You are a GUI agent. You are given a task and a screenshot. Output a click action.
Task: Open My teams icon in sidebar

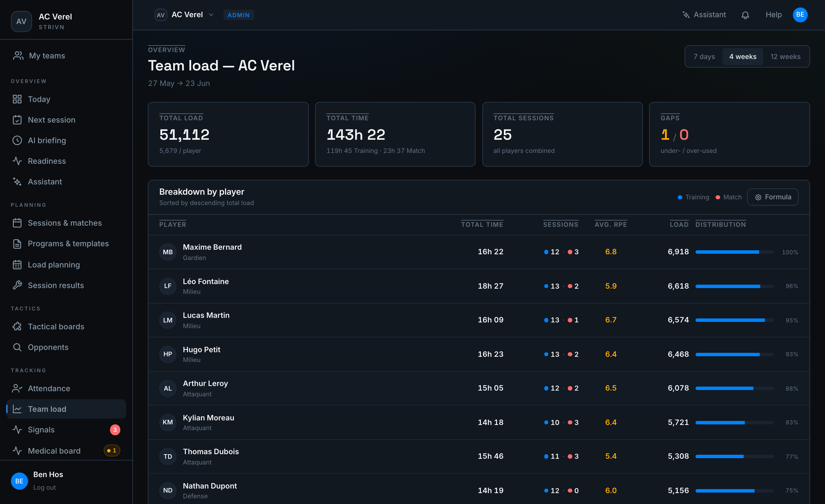coord(18,56)
